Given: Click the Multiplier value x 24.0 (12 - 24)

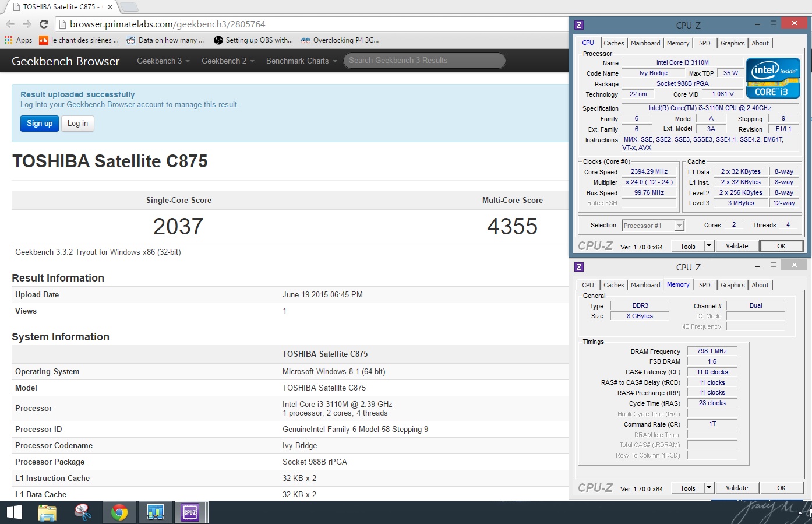Looking at the screenshot, I should click(x=649, y=182).
